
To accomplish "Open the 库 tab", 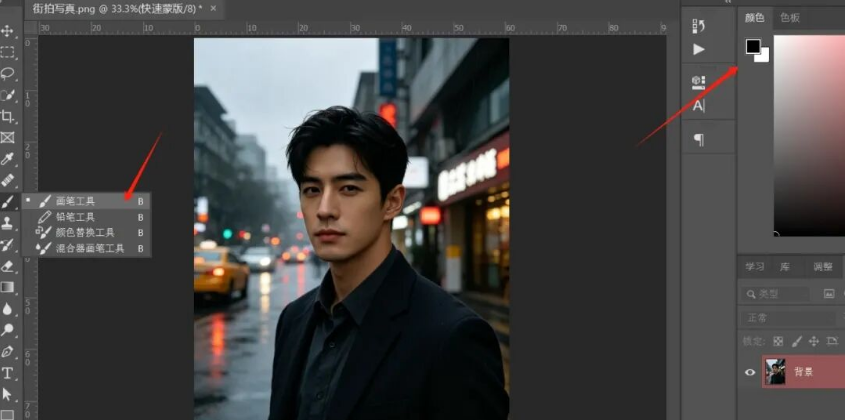I will click(x=785, y=267).
